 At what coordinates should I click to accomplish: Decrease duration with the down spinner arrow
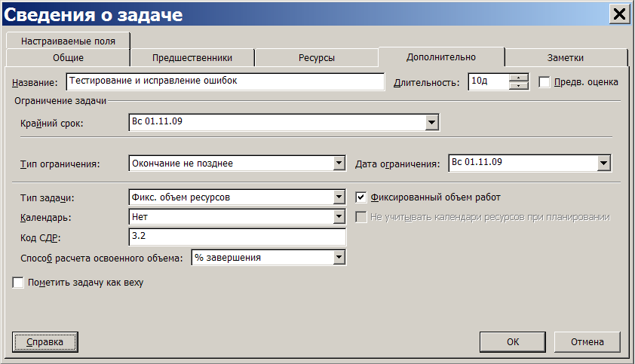(x=519, y=86)
